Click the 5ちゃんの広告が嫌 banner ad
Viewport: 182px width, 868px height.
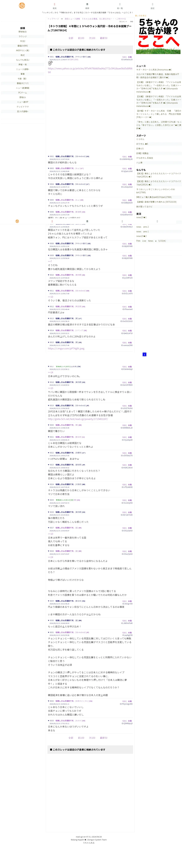pyautogui.click(x=158, y=36)
